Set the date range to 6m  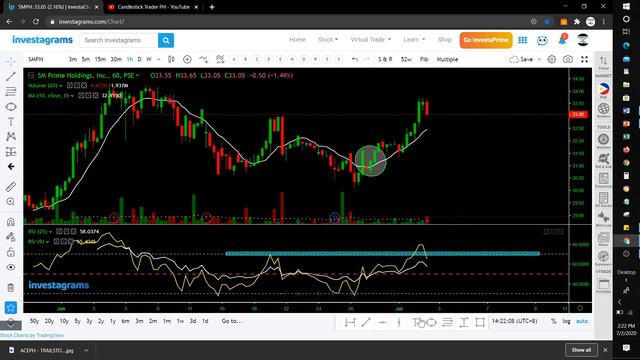[125, 321]
